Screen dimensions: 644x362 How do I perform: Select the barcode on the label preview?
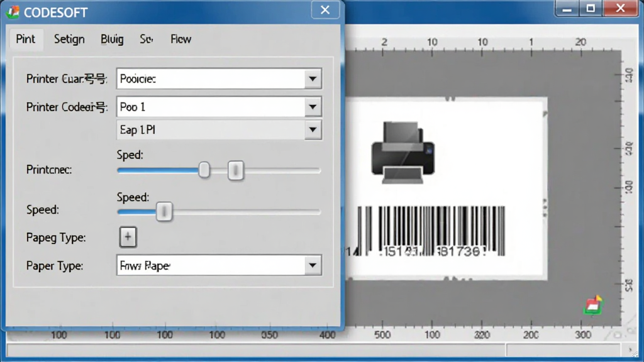point(431,231)
